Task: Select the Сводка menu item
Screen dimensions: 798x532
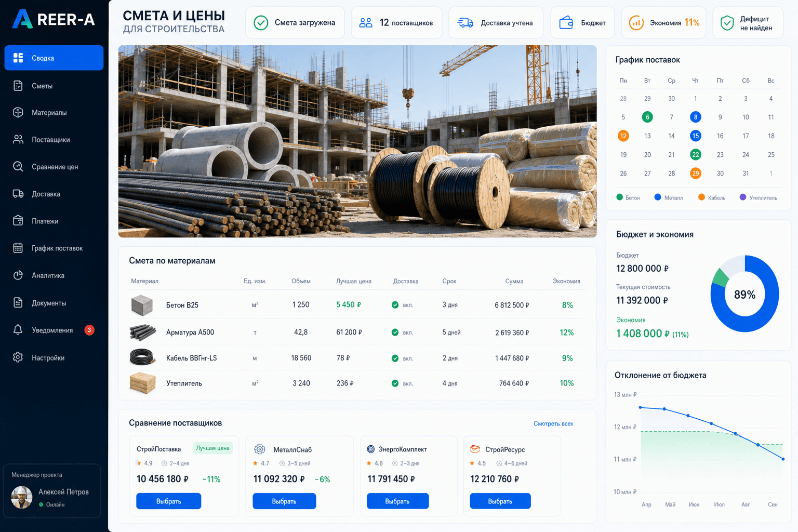Action: 54,58
